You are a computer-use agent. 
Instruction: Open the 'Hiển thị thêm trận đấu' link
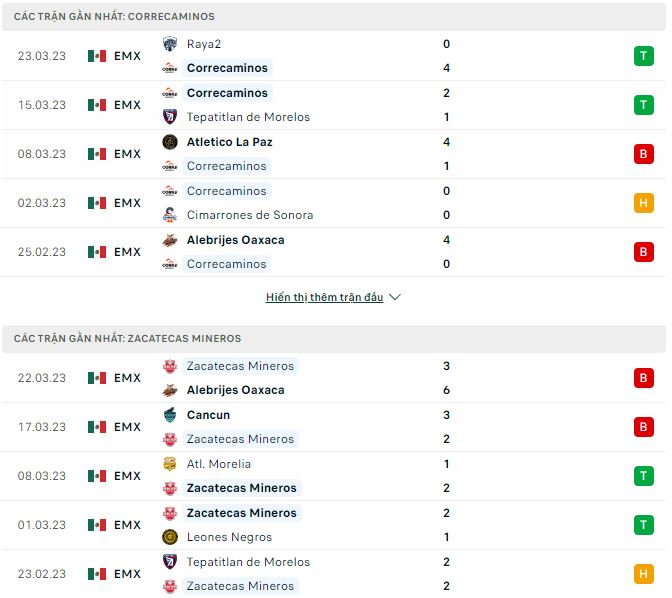(324, 297)
